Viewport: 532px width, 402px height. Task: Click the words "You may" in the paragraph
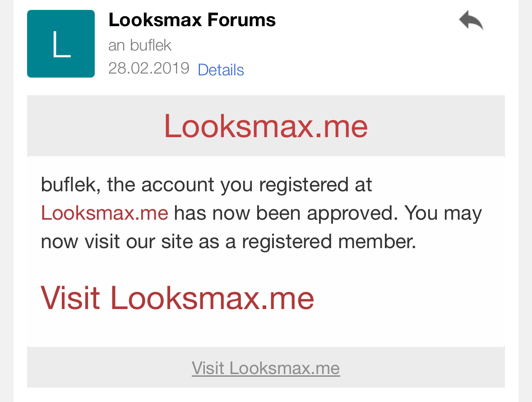tap(442, 213)
